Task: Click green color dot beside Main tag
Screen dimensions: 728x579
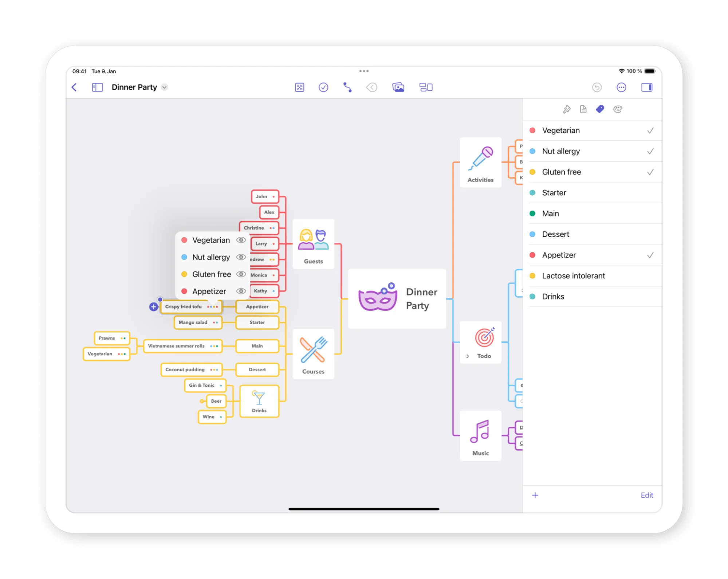Action: click(x=532, y=214)
